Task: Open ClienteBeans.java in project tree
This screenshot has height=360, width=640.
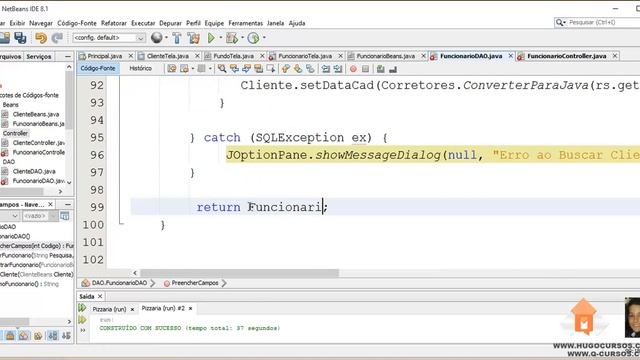Action: click(36, 114)
